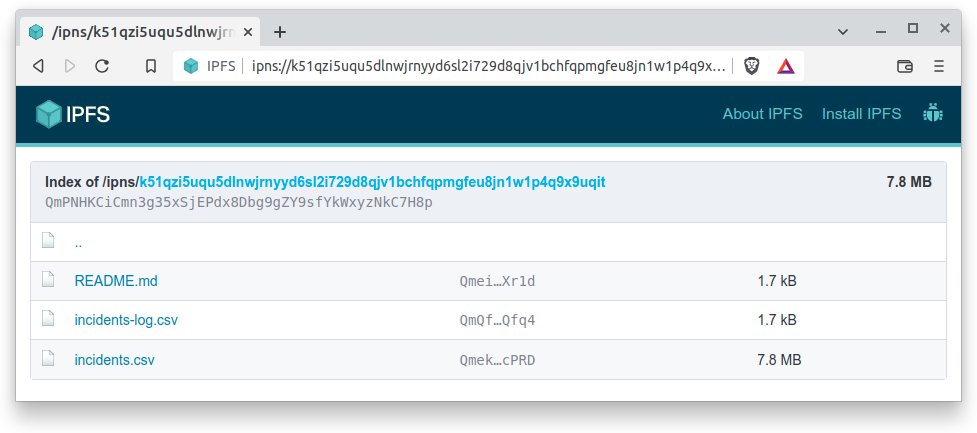Screen dimensions: 977x433
Task: Click the 7.8 MB size of incidents.csv
Action: tap(779, 359)
